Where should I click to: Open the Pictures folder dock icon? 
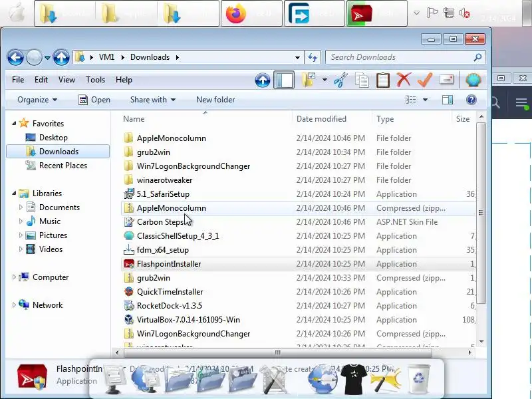pyautogui.click(x=241, y=379)
